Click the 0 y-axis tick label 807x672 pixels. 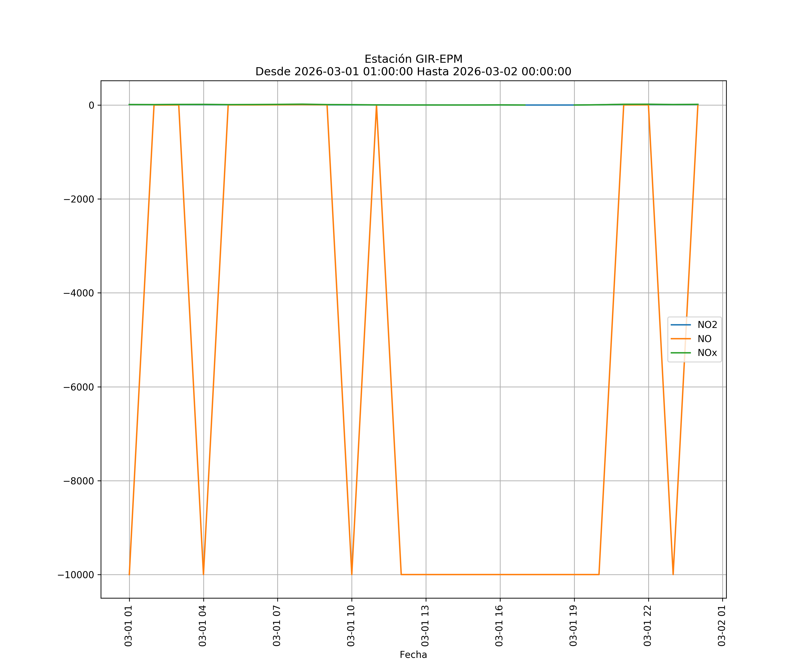coord(91,105)
